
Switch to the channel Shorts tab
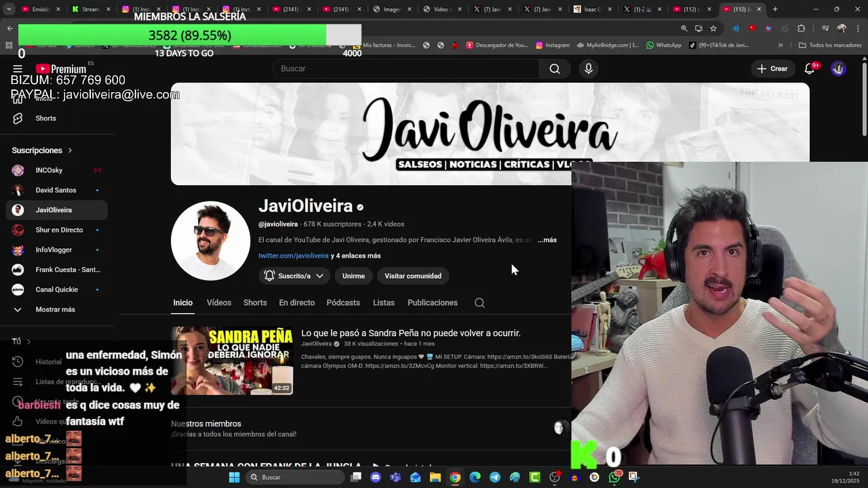point(255,303)
